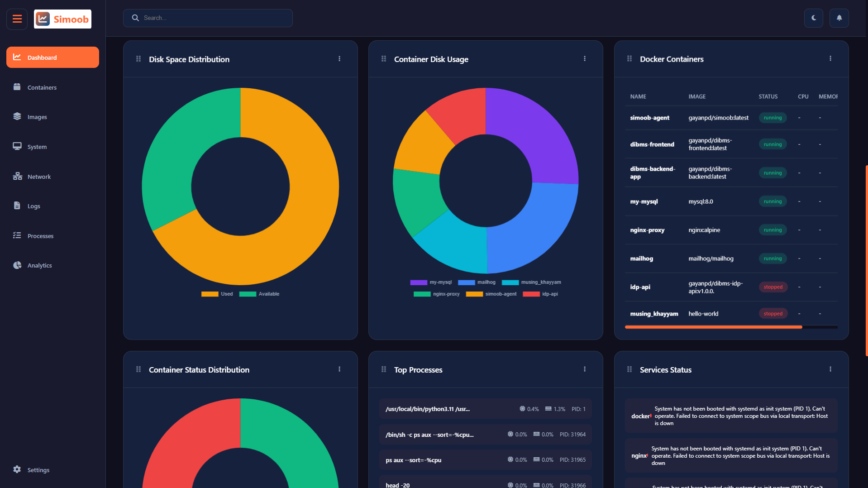This screenshot has width=868, height=488.
Task: Open Docker Containers widget options menu
Action: [x=830, y=58]
